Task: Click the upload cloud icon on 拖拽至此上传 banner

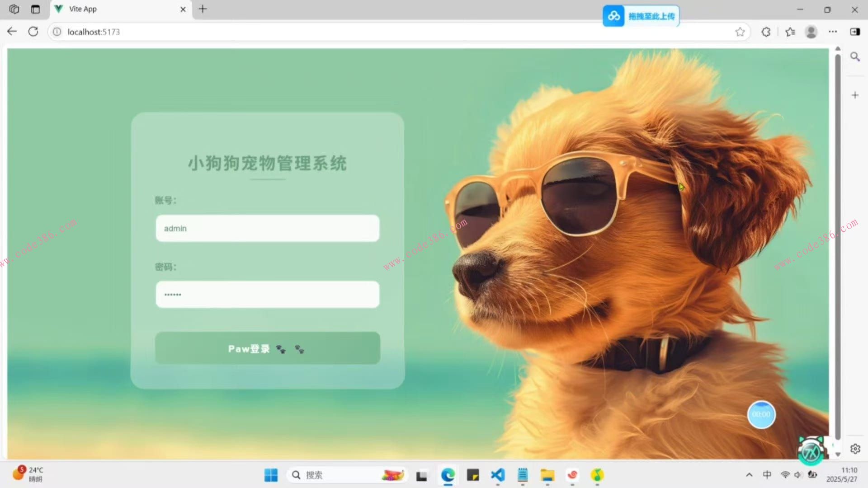Action: pos(613,15)
